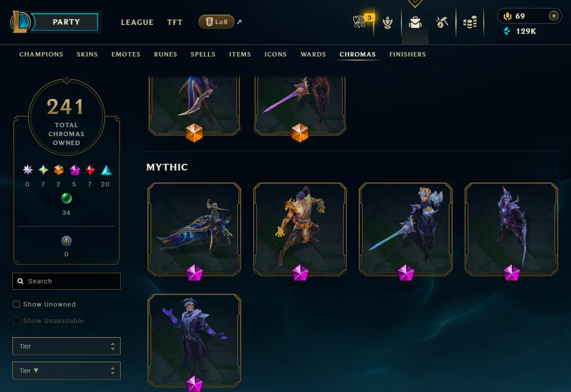Screen dimensions: 571x392
Task: Click the PARTY button
Action: click(x=66, y=22)
